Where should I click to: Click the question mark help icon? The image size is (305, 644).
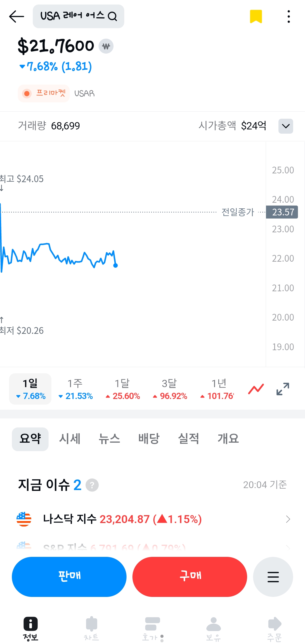coord(92,485)
